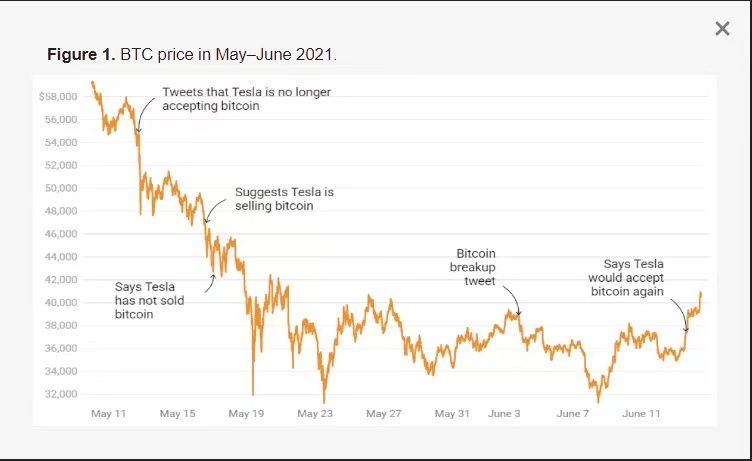Image resolution: width=752 pixels, height=461 pixels.
Task: Select the 'Bitcoin breakup tweet' annotation text
Action: 472,267
